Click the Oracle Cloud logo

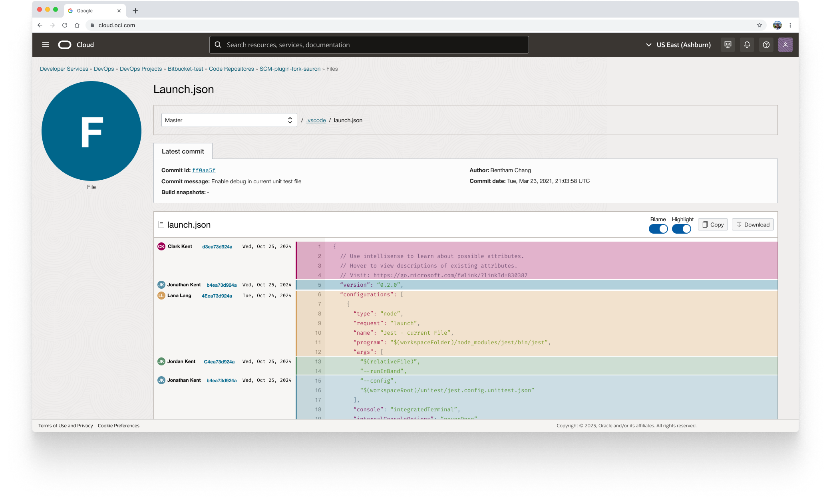(x=65, y=45)
